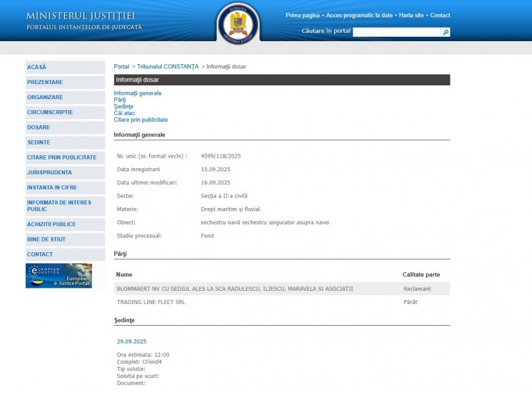Click the Informații dosar black title bar

[282, 80]
